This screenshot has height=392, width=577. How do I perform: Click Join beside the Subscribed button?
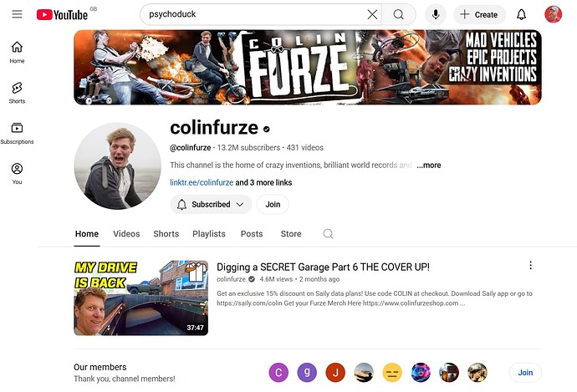[273, 205]
